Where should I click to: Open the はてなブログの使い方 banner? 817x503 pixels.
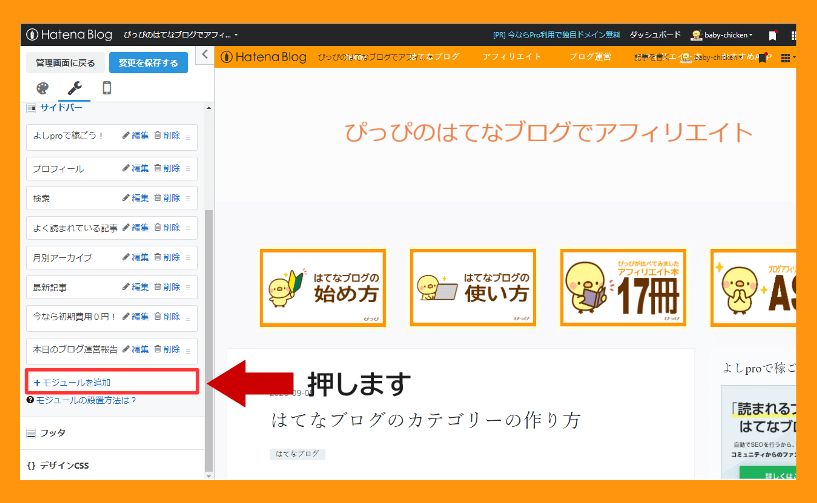(x=473, y=288)
